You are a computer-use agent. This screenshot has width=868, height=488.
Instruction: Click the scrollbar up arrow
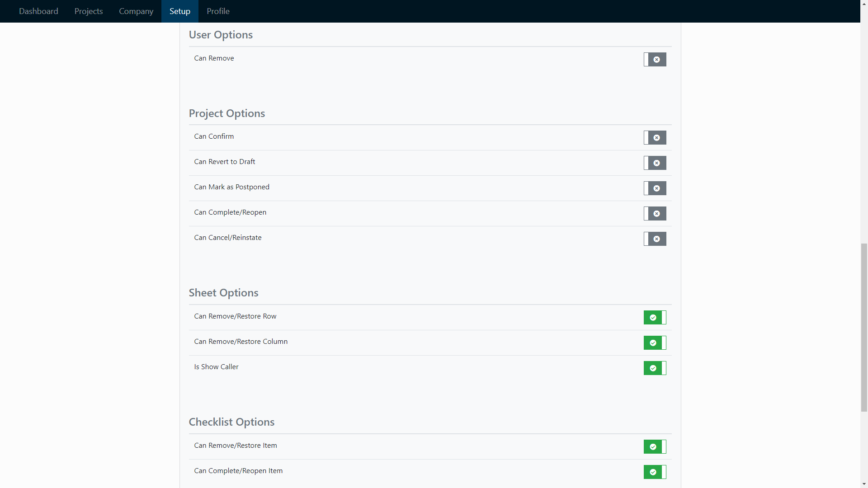tap(864, 4)
